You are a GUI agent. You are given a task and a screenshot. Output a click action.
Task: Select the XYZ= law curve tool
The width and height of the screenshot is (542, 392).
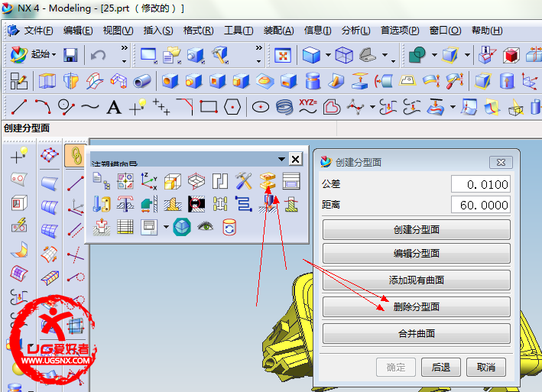click(x=307, y=106)
